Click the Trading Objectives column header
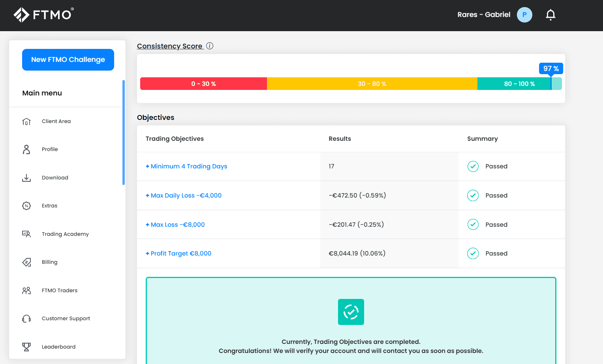 point(175,139)
